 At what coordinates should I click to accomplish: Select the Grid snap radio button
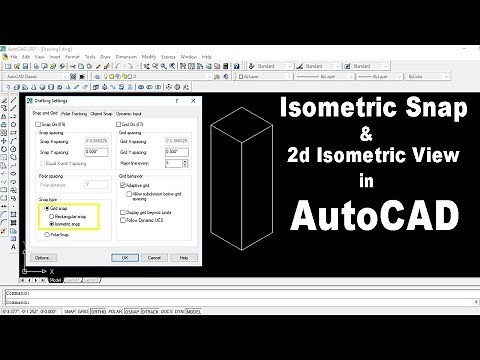coord(47,208)
